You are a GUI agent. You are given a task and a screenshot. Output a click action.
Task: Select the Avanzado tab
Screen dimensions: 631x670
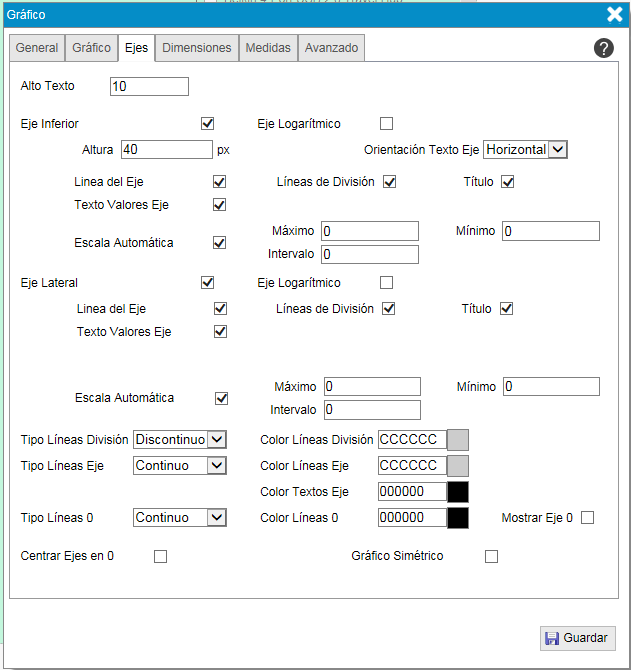[331, 48]
